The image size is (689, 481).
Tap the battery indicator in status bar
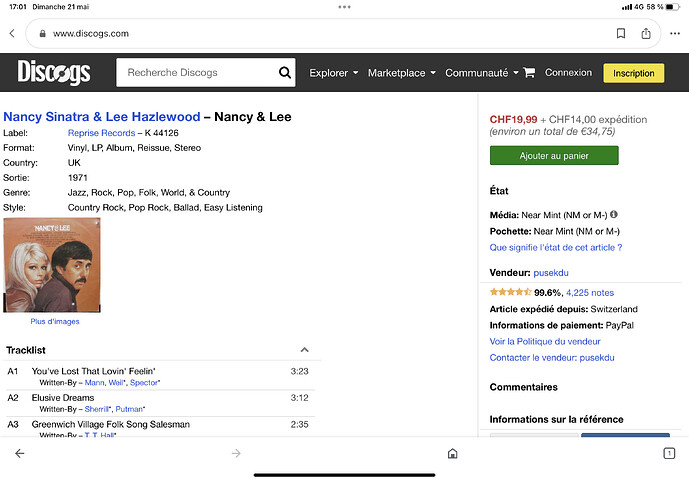(672, 7)
